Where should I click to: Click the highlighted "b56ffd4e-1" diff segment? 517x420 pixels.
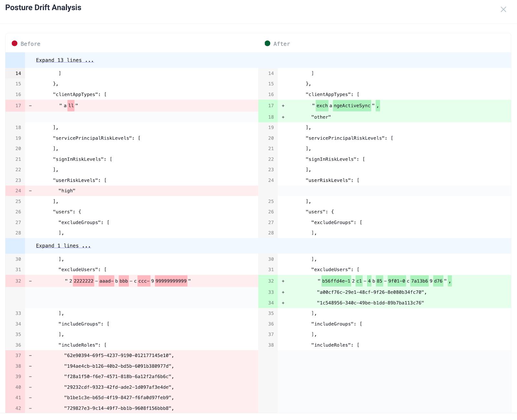[x=336, y=281]
